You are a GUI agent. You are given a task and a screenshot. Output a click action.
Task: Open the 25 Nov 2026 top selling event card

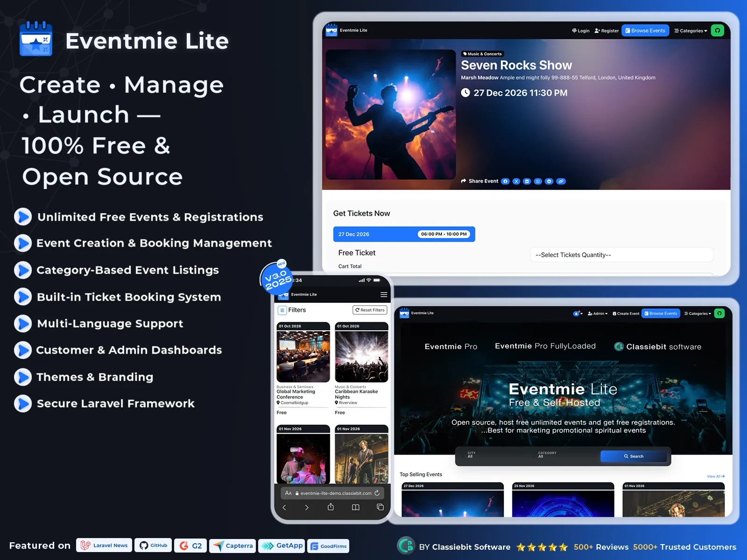[x=563, y=499]
